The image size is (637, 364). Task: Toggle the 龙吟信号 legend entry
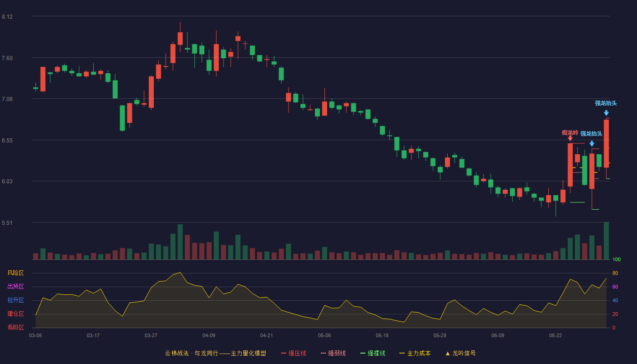460,353
